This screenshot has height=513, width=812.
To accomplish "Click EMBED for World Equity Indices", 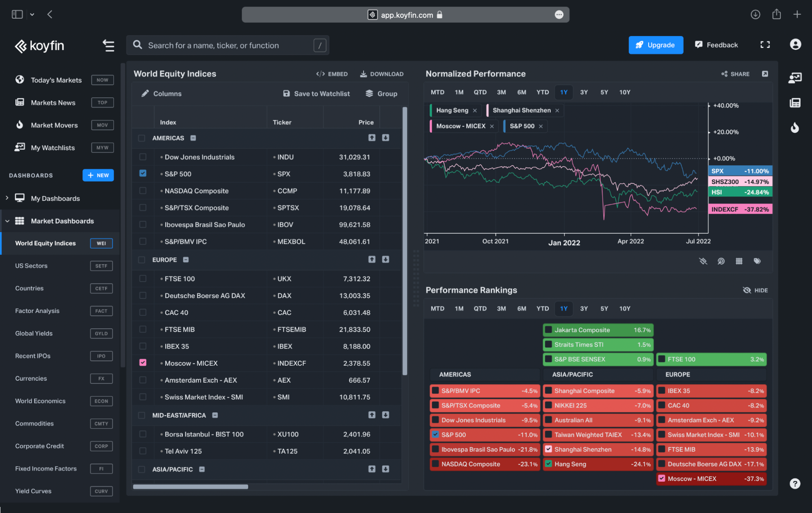I will 331,74.
